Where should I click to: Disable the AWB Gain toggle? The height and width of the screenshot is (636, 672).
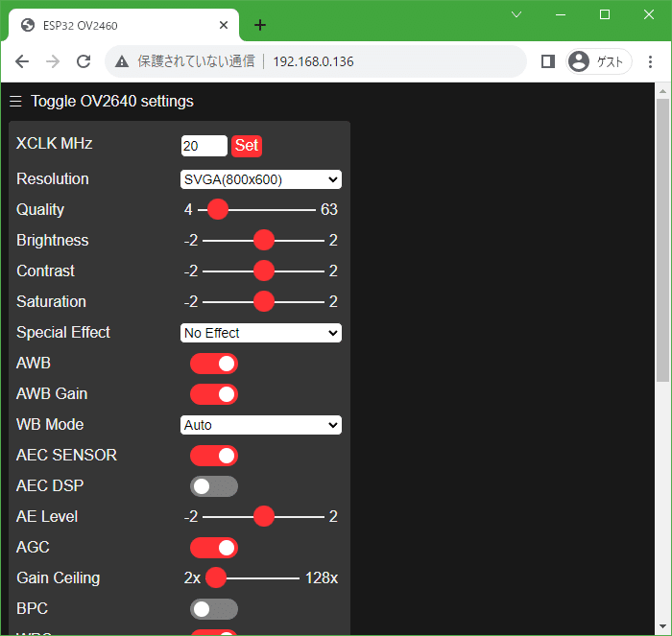click(214, 394)
